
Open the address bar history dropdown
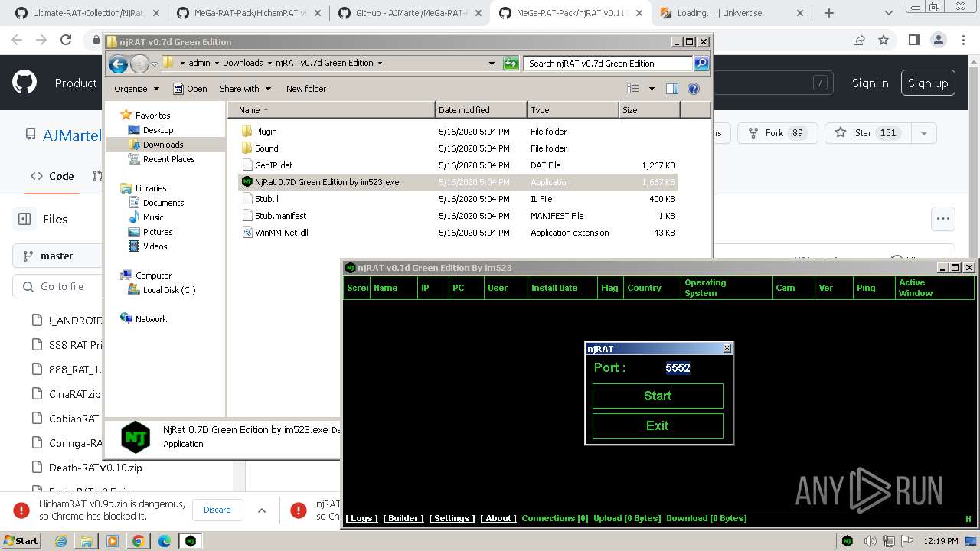coord(492,64)
